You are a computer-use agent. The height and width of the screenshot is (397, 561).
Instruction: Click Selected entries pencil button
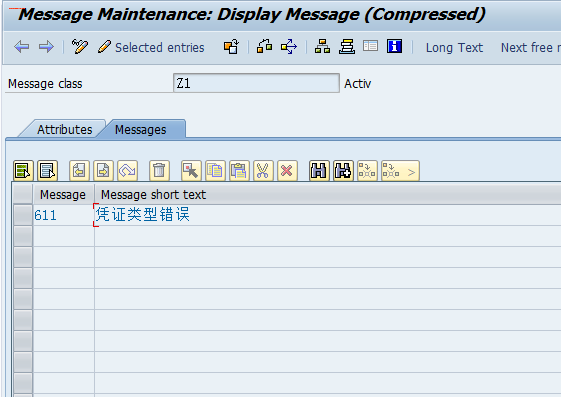[151, 47]
